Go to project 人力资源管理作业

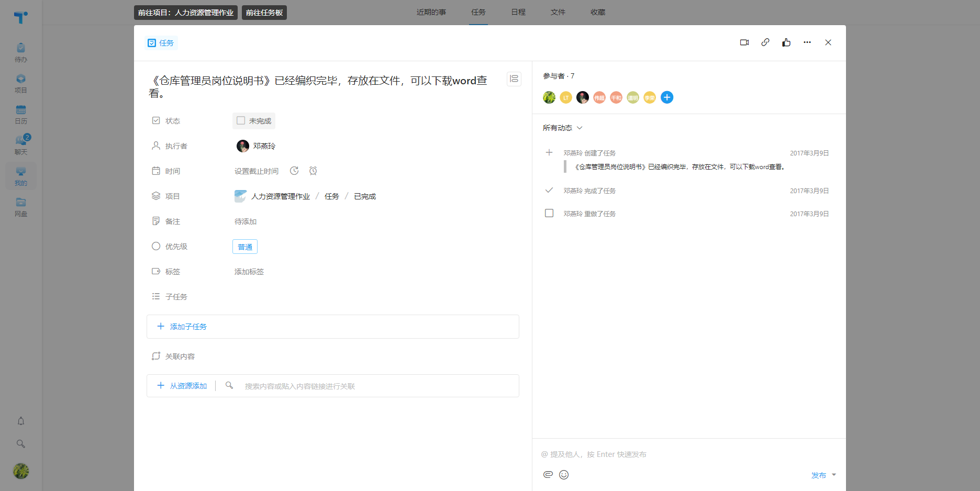(x=186, y=13)
